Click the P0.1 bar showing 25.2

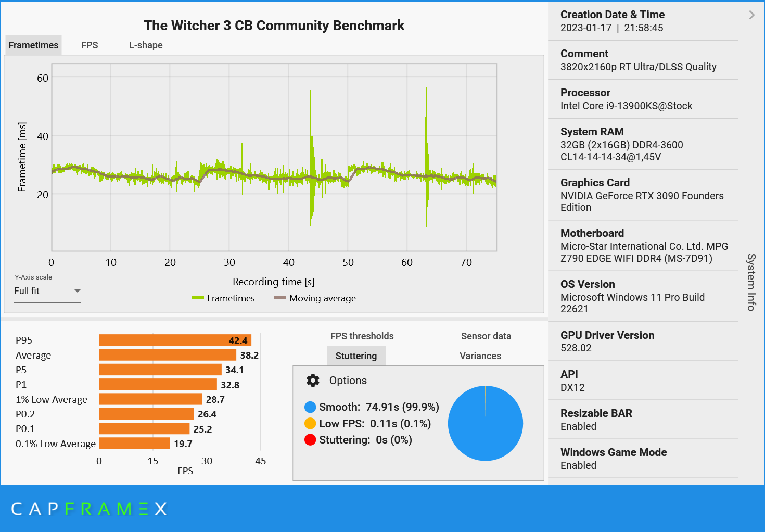click(145, 429)
